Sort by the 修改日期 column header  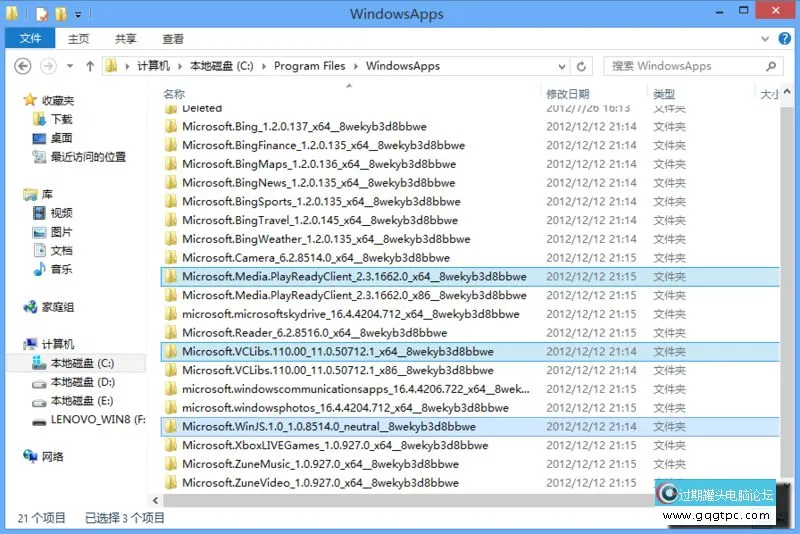coord(569,94)
